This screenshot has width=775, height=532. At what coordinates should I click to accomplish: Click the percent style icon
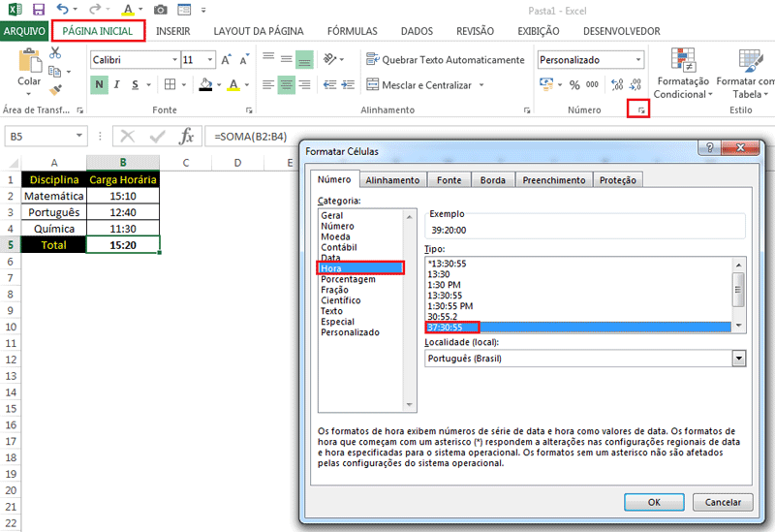click(575, 85)
